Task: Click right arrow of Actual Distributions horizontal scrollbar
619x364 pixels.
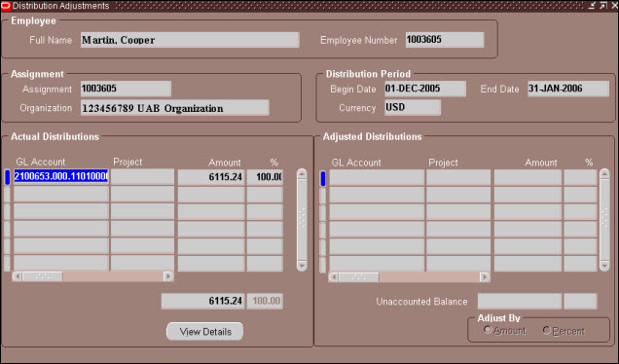Action: click(168, 276)
